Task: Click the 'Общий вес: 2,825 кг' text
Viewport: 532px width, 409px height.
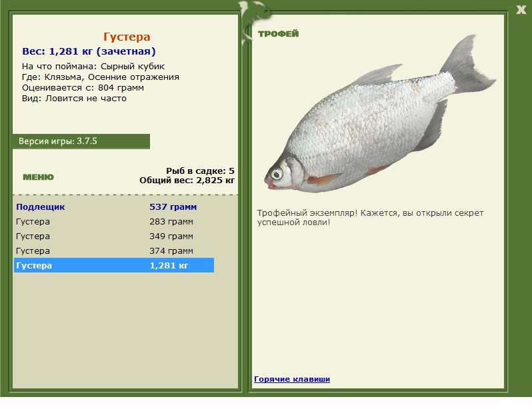Action: click(x=187, y=180)
